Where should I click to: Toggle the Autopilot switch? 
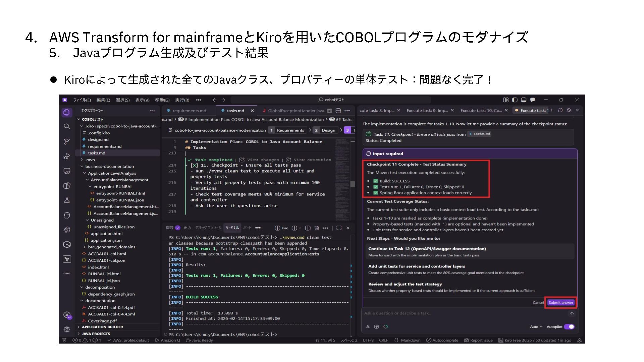pyautogui.click(x=569, y=326)
